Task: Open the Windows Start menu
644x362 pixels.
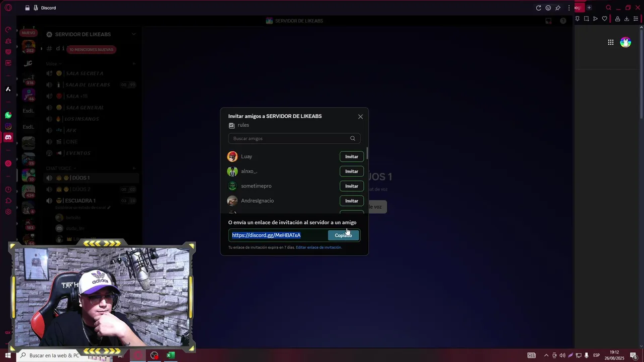Action: [x=8, y=355]
